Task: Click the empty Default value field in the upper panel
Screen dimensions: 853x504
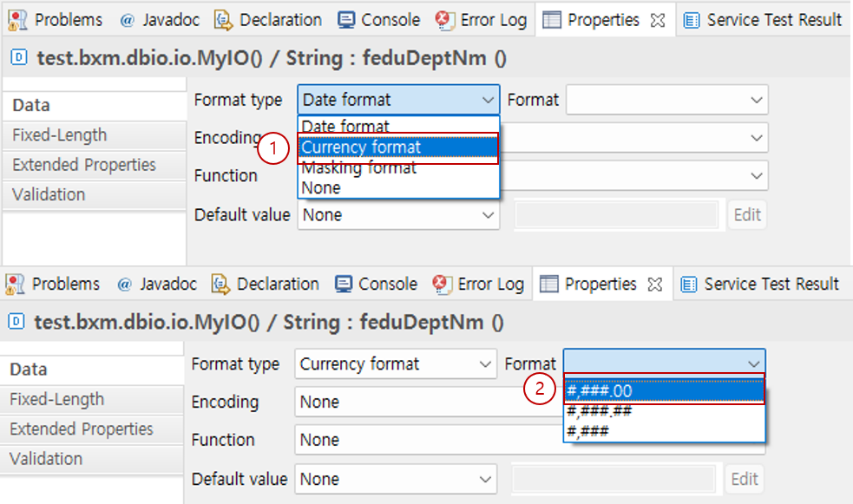Action: [616, 215]
